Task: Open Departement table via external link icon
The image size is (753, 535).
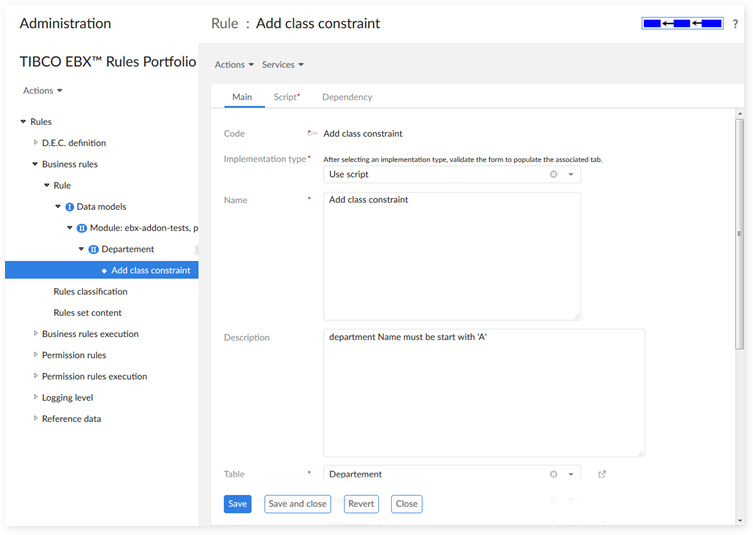Action: (601, 474)
